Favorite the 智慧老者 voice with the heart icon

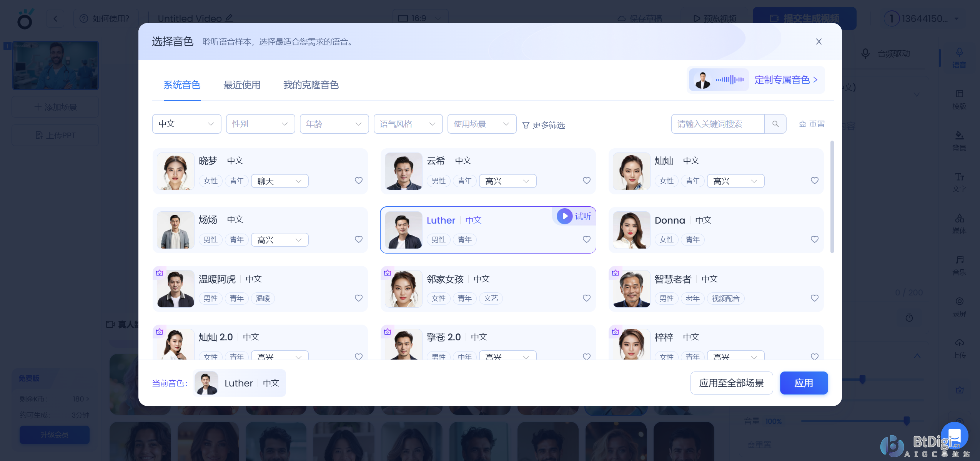click(815, 298)
